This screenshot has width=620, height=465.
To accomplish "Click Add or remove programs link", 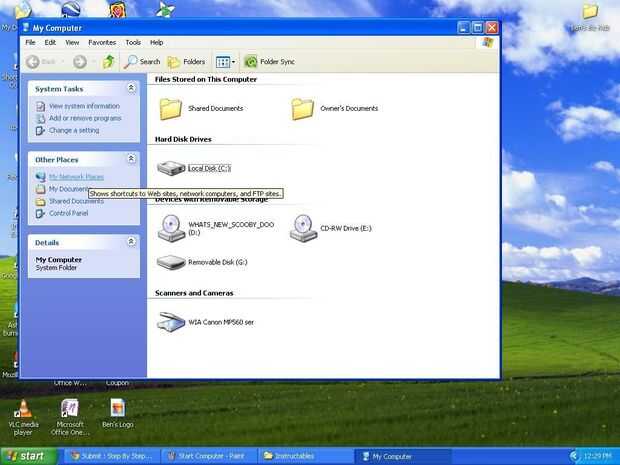I will point(85,118).
